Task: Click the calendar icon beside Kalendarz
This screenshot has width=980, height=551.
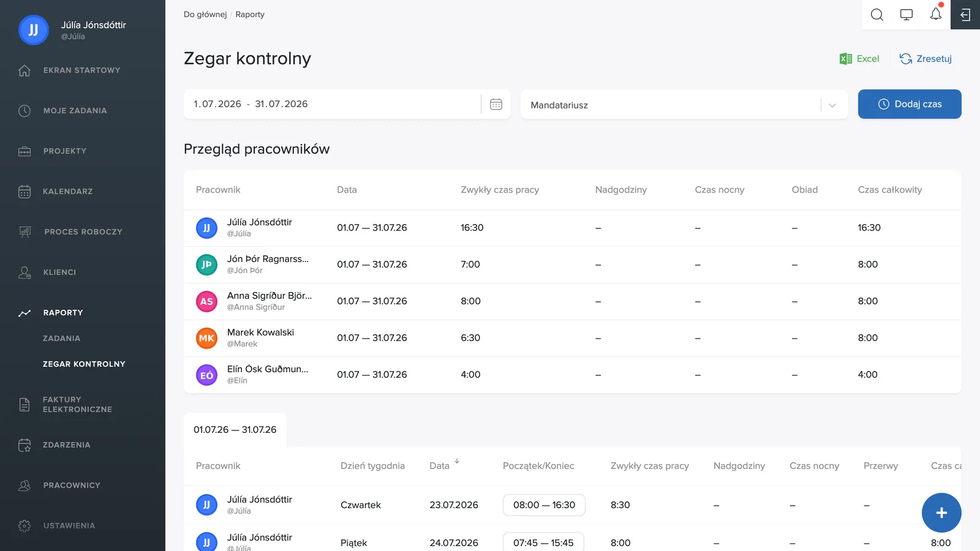Action: (x=24, y=192)
